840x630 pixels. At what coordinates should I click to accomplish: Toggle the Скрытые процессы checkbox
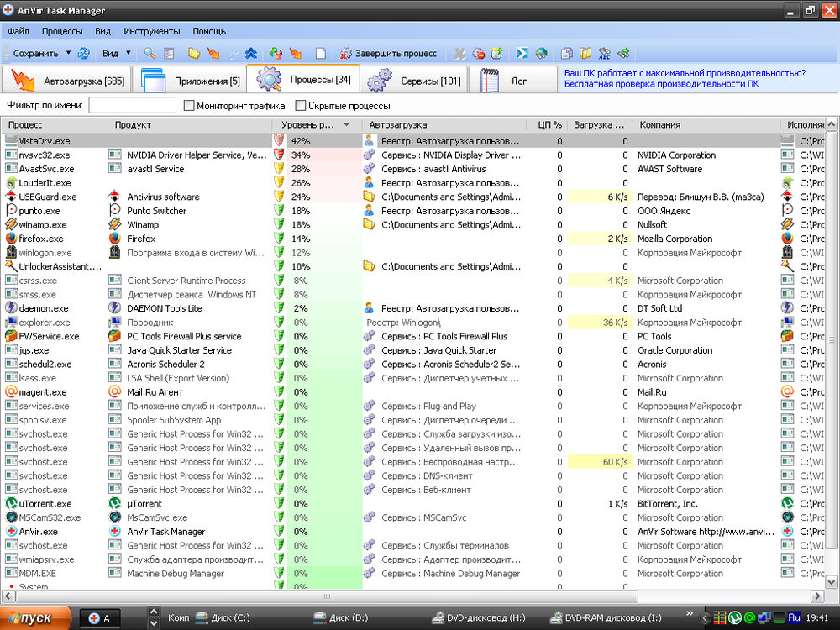click(301, 106)
